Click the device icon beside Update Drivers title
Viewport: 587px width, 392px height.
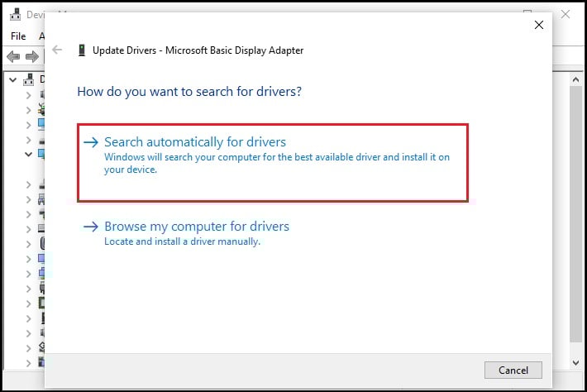pos(80,50)
